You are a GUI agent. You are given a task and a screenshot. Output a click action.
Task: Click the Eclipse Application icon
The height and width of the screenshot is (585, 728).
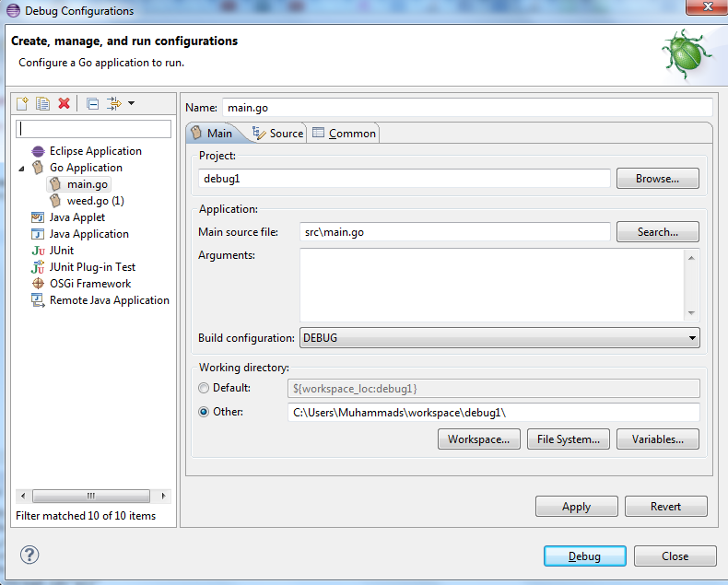point(38,151)
